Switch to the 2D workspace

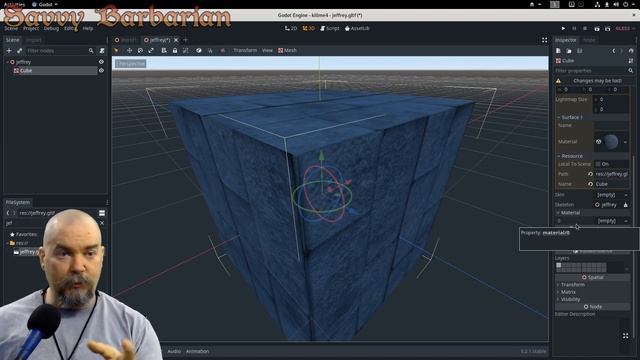click(x=291, y=28)
